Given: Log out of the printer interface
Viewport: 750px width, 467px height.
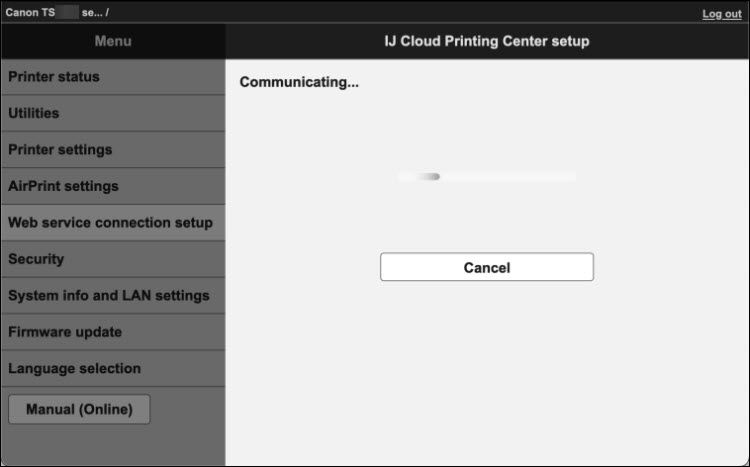Looking at the screenshot, I should (721, 14).
